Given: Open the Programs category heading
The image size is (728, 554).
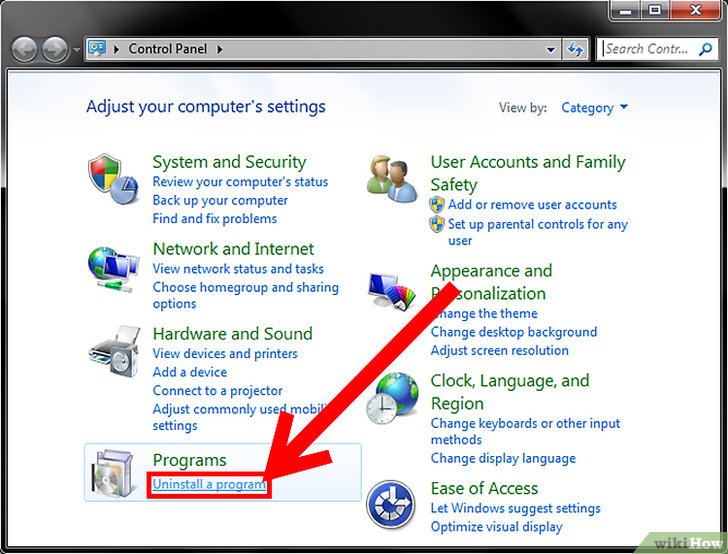Looking at the screenshot, I should pyautogui.click(x=189, y=461).
